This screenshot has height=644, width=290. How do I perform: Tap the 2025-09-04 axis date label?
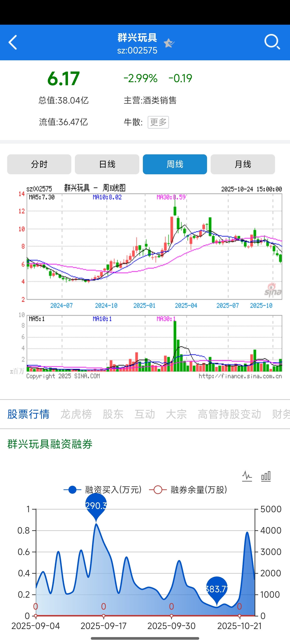tap(35, 626)
